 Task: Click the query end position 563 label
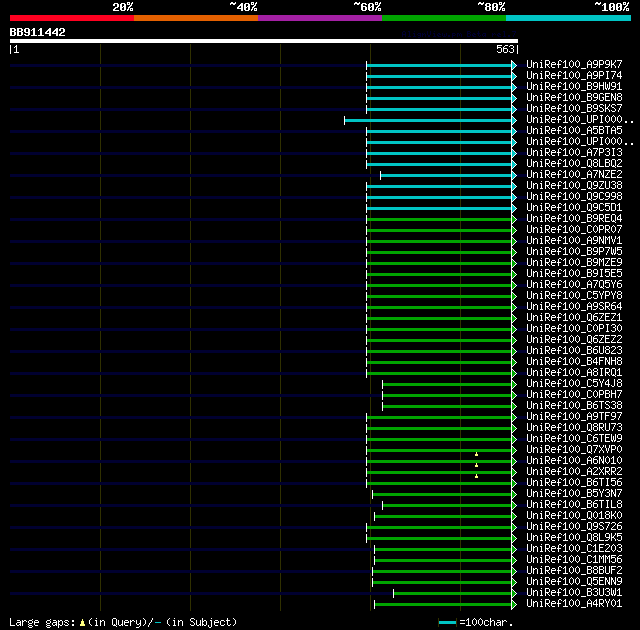coord(505,49)
